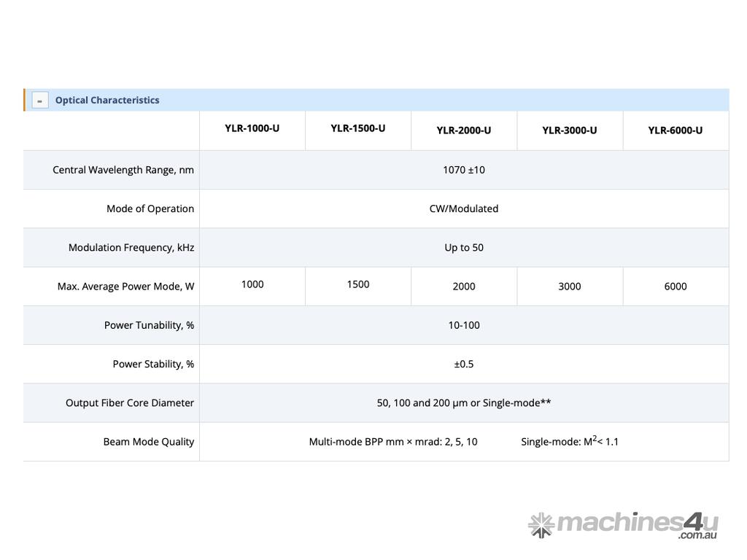
Task: Click the Multi-mode BPP value text
Action: [393, 442]
